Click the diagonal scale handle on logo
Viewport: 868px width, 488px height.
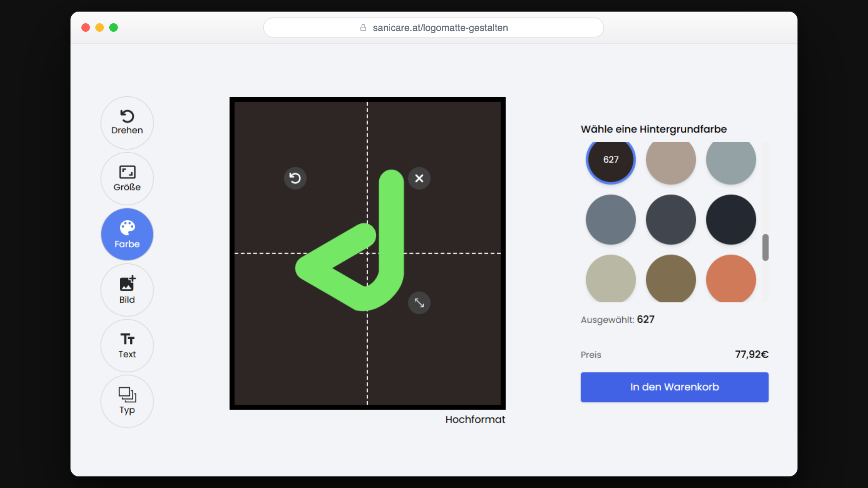point(419,302)
